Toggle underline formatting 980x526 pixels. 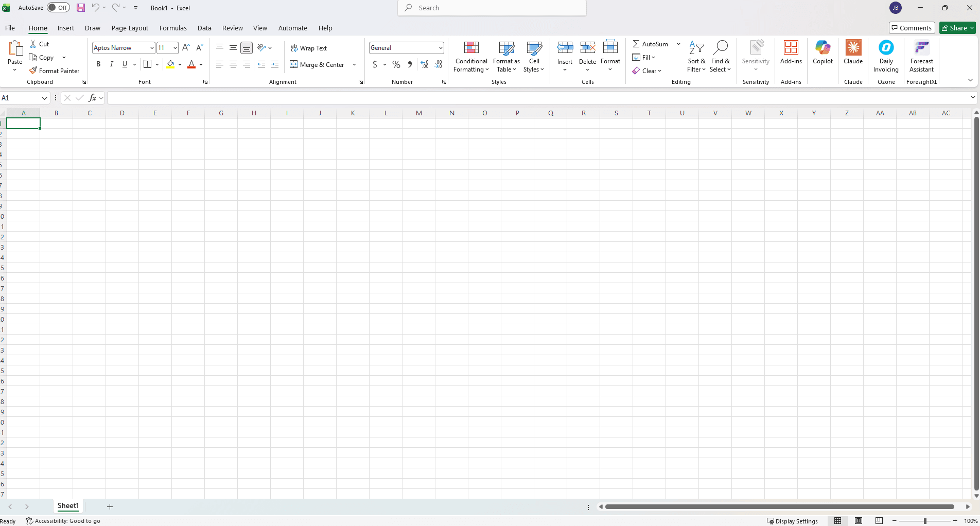pyautogui.click(x=124, y=64)
